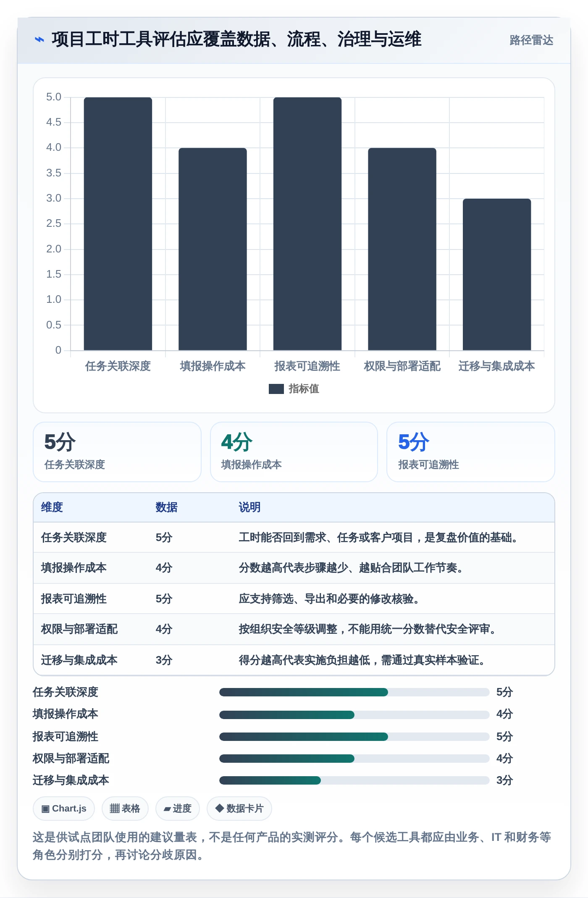Click the 维度 column header

(x=52, y=507)
